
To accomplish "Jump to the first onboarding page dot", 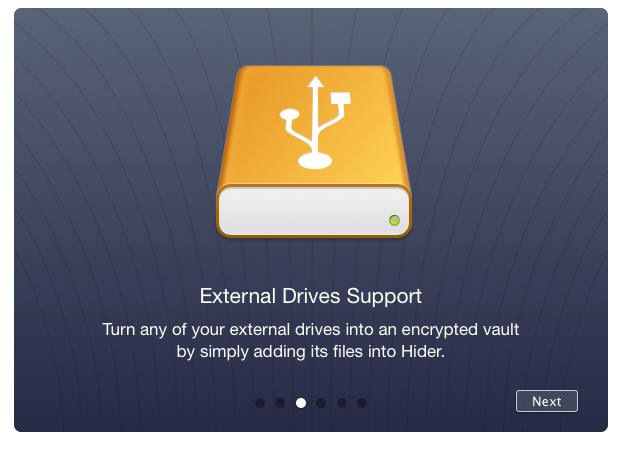I will (x=260, y=403).
